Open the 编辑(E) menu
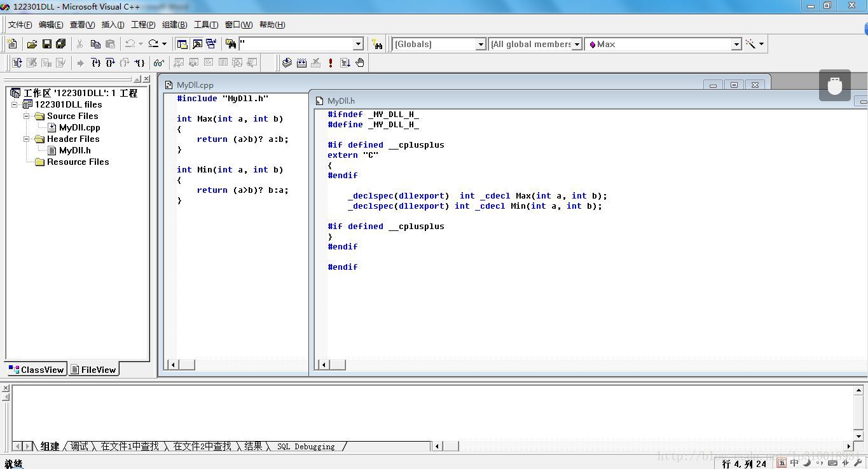This screenshot has height=469, width=868. pos(51,25)
